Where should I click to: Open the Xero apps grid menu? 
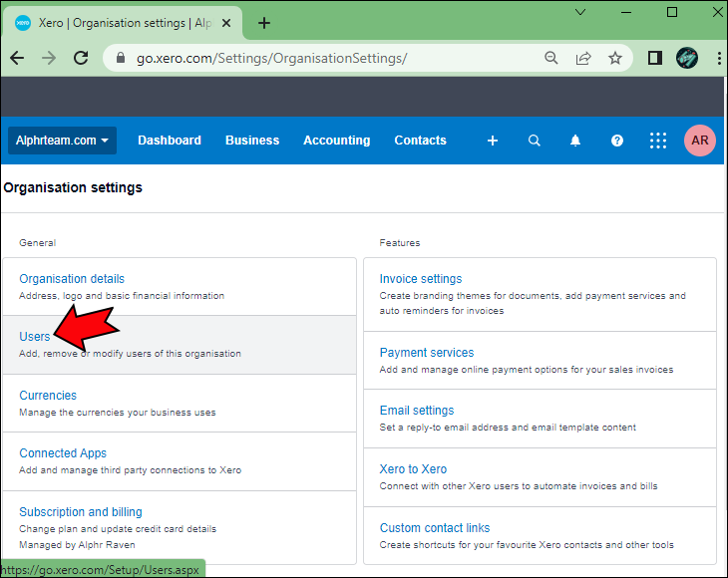(658, 141)
